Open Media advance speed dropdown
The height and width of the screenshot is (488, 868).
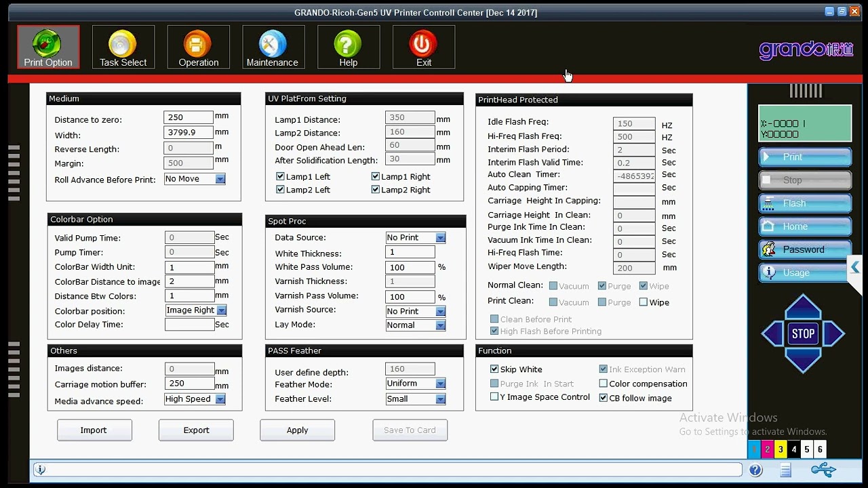tap(220, 399)
